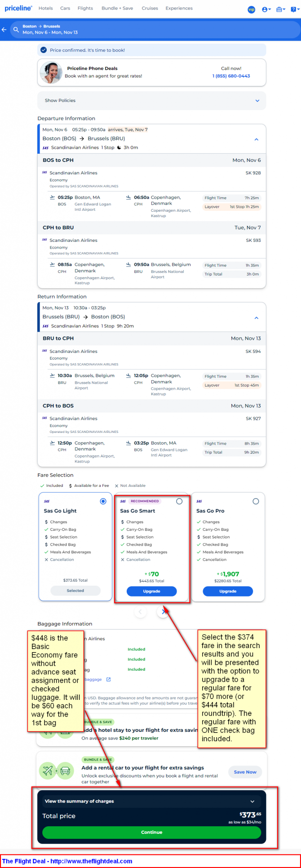This screenshot has height=868, width=301.
Task: Click the phone agent photo
Action: (x=51, y=72)
